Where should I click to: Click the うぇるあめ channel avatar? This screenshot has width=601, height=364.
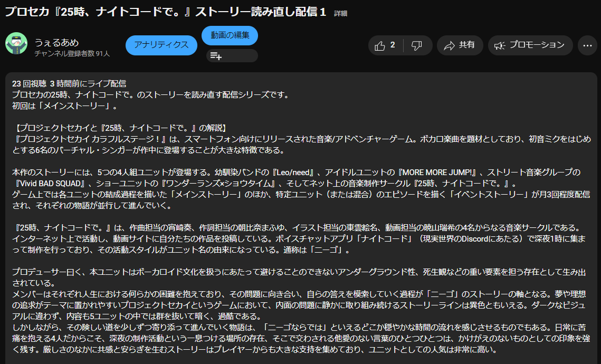(x=16, y=44)
